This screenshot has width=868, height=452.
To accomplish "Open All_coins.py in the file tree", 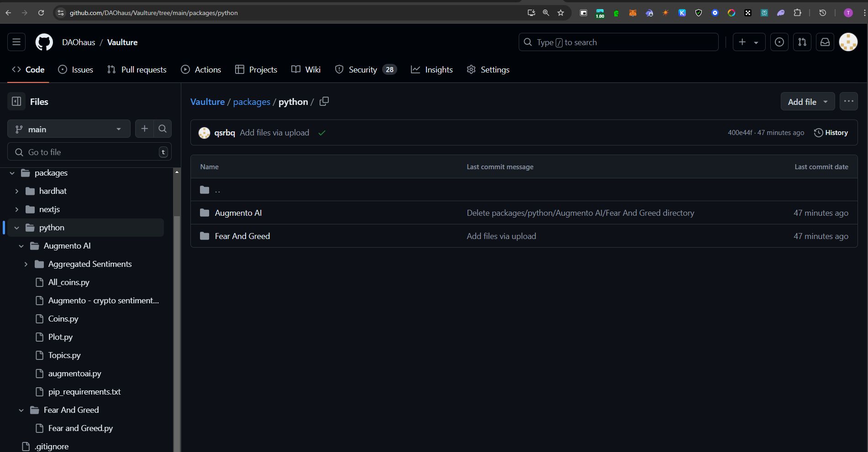I will click(69, 282).
